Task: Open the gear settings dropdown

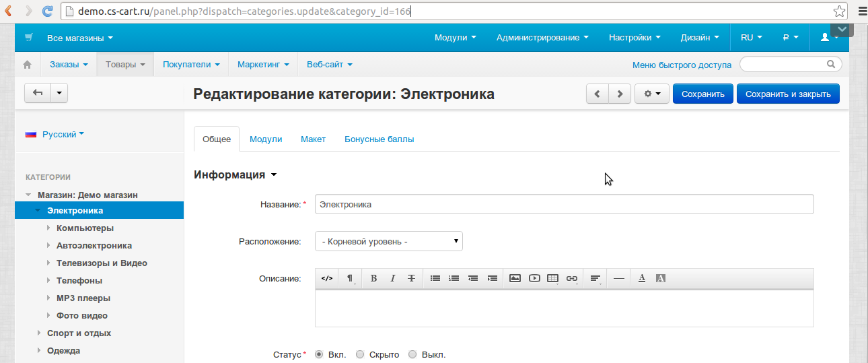Action: tap(651, 94)
